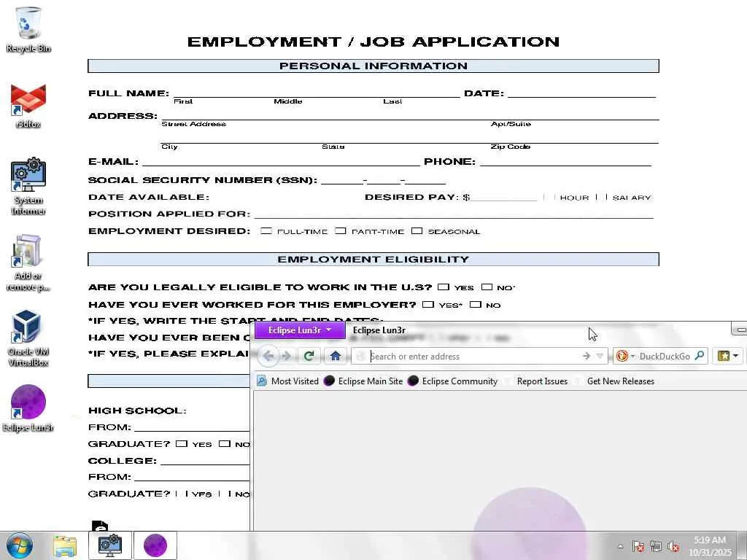Viewport: 747px width, 560px height.
Task: Click the taskbar clock showing 5:19 AM
Action: 710,546
